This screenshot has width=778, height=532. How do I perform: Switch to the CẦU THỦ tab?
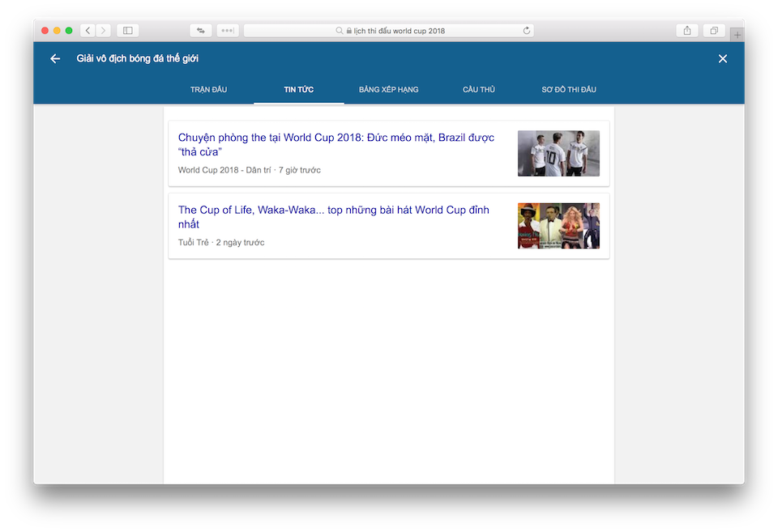pos(479,90)
